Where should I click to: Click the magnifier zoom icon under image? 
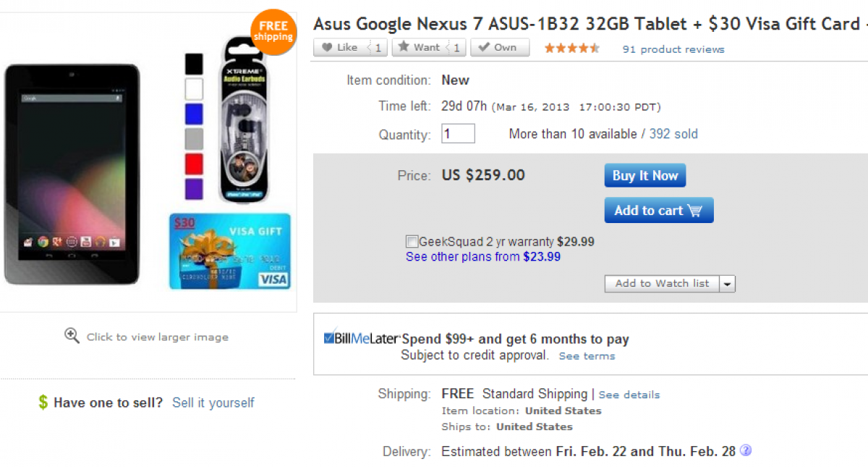tap(72, 335)
